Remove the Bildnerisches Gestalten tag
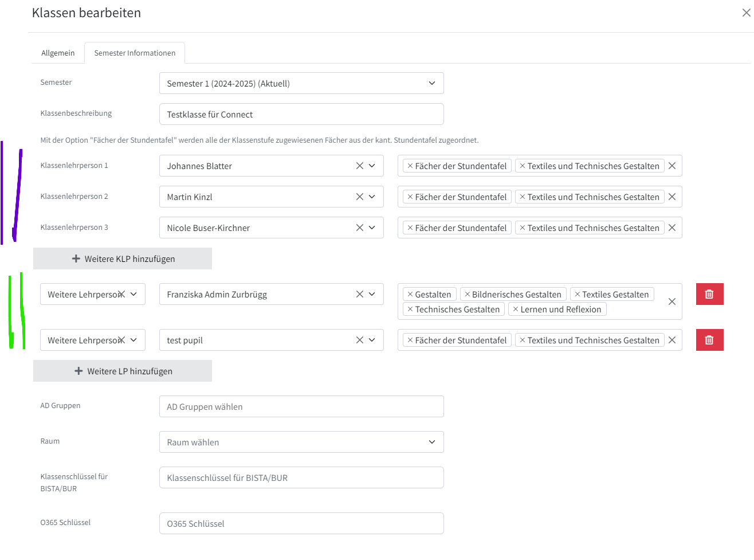 click(x=467, y=294)
